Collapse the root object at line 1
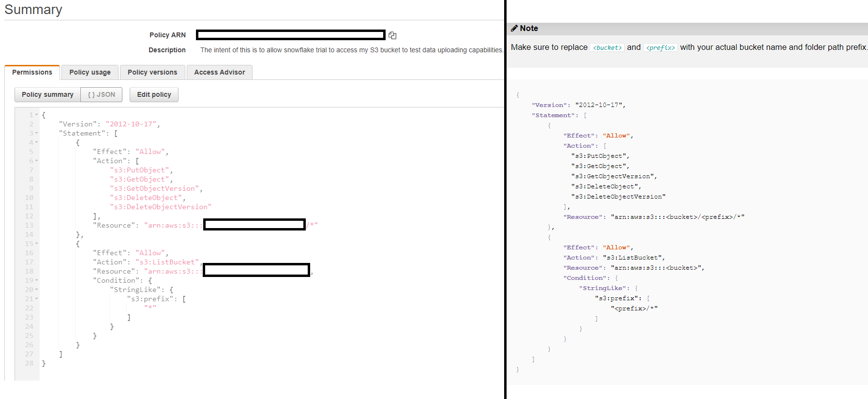Screen dimensions: 868x399 pyautogui.click(x=37, y=115)
